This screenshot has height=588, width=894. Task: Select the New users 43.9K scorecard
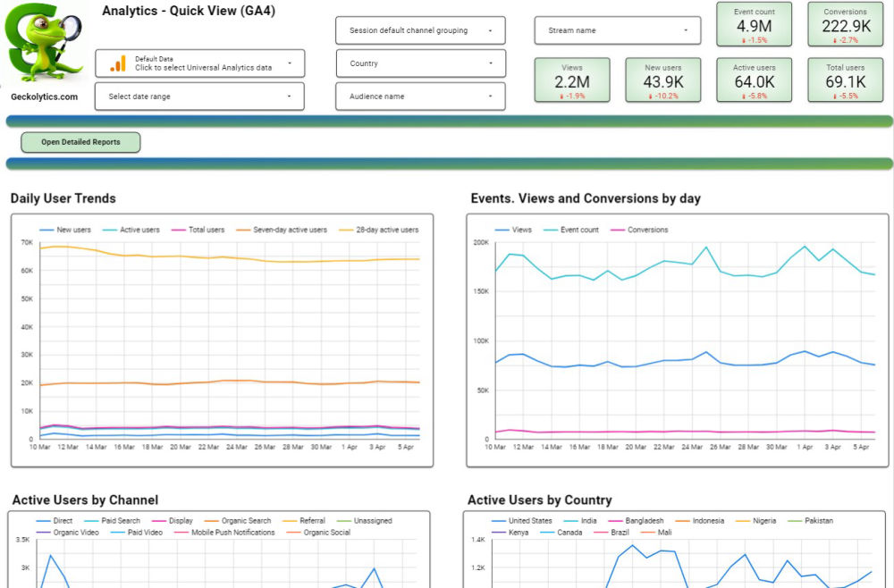pyautogui.click(x=663, y=80)
